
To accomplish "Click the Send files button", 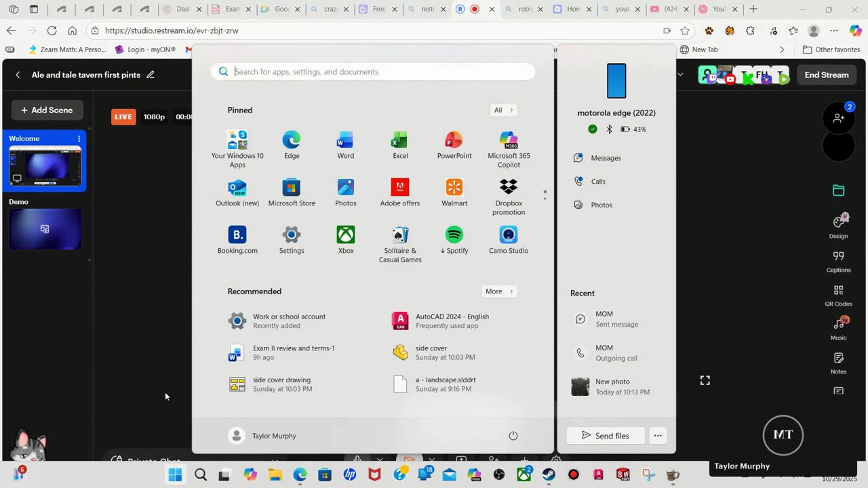I will [605, 436].
